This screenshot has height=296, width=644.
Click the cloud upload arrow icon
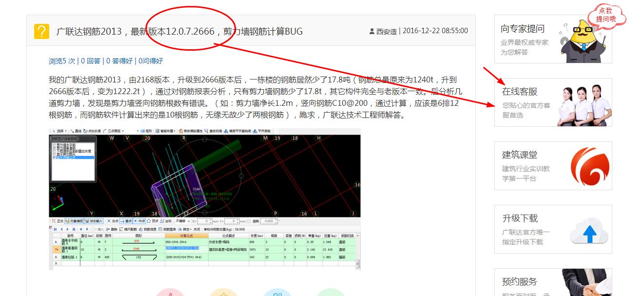pos(590,232)
